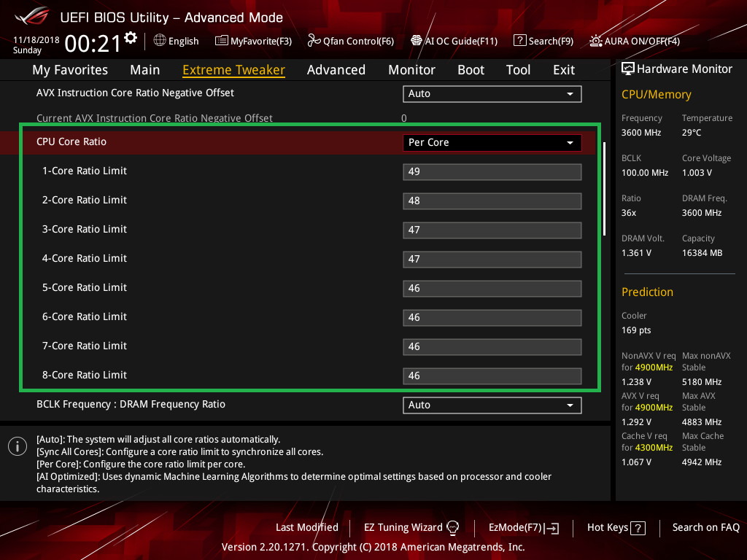The image size is (747, 560).
Task: Switch to the Main tab
Action: (145, 70)
